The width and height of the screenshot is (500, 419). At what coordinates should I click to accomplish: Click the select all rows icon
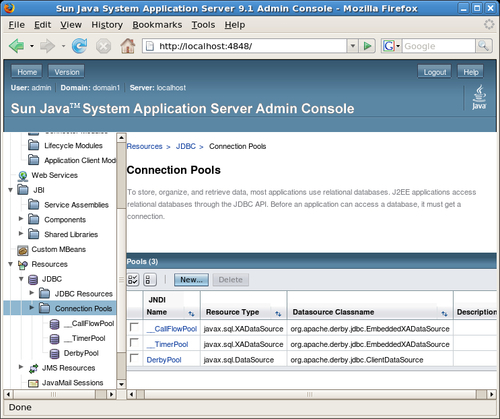[x=133, y=279]
